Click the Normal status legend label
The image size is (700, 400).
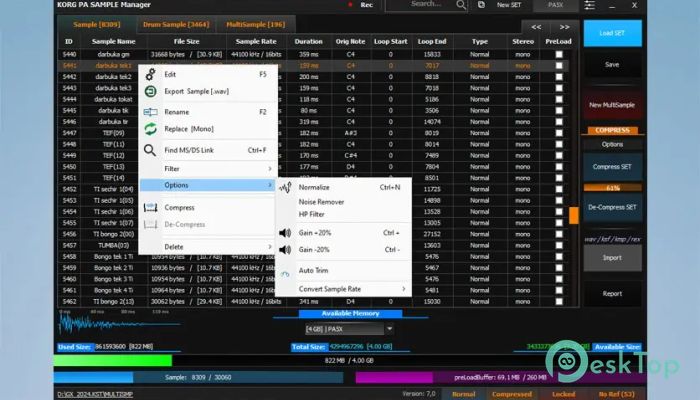[x=463, y=395]
